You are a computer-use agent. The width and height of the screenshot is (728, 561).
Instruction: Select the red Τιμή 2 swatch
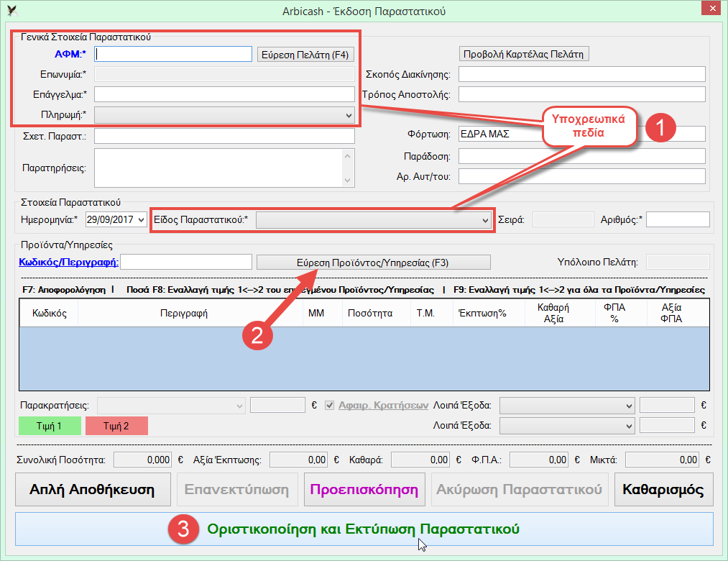coord(116,426)
